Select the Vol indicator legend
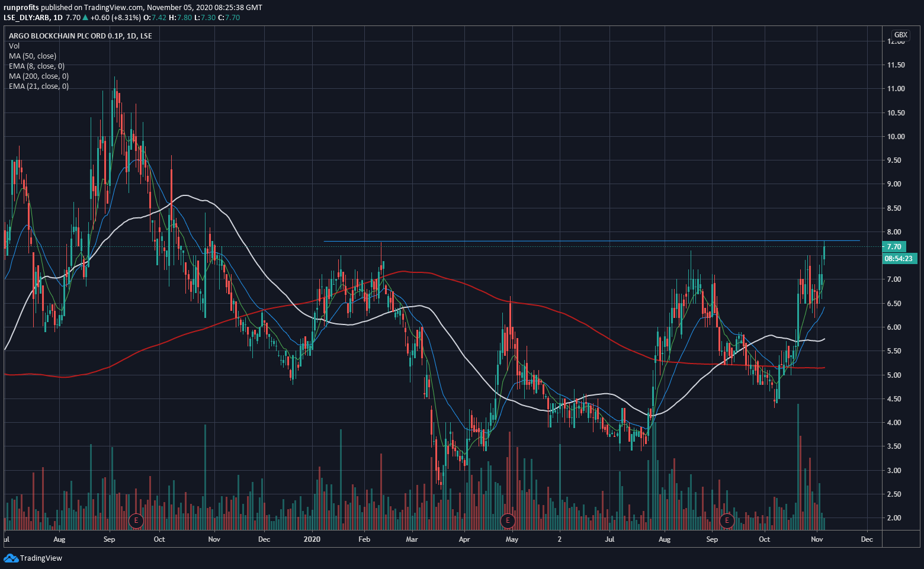 [14, 46]
